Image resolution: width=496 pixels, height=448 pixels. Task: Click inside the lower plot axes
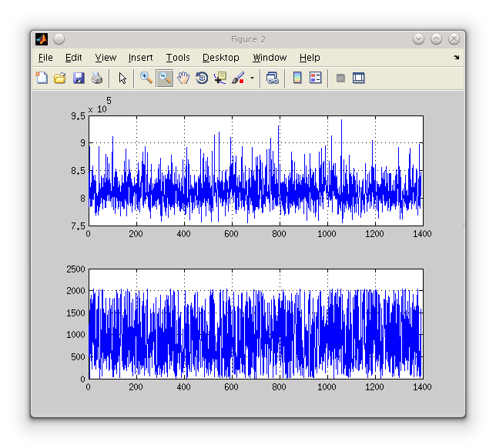pos(256,324)
